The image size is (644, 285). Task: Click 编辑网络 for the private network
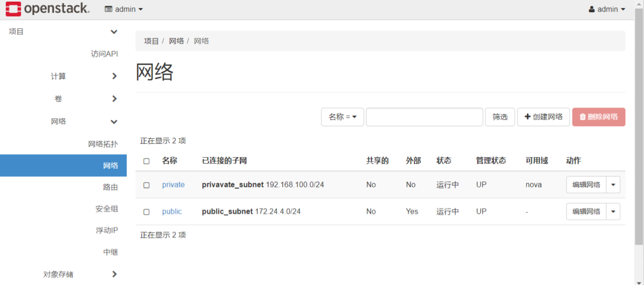586,185
